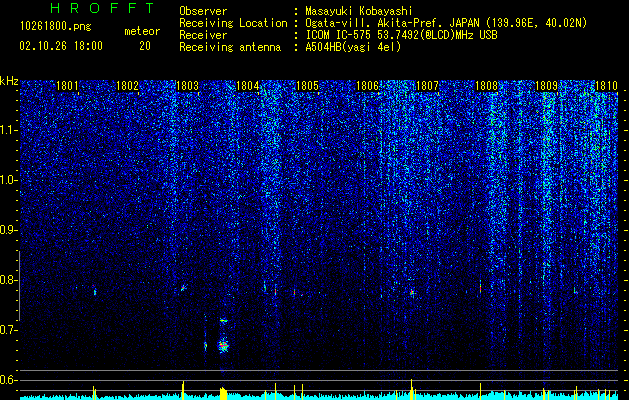
Task: Click the 0.9 frequency axis label
Action: click(x=8, y=230)
